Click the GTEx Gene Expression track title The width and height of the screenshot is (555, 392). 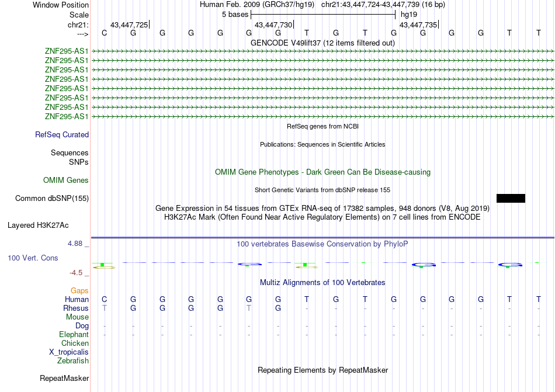(322, 208)
